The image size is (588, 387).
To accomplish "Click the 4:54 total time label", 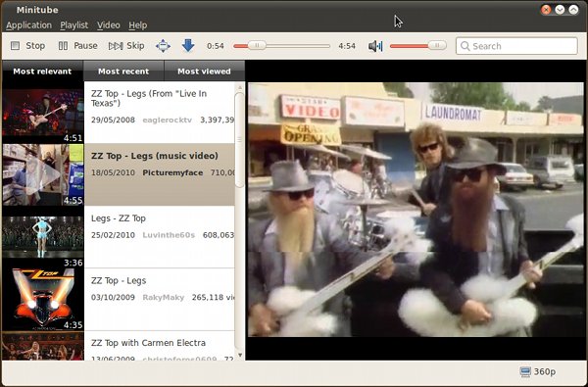I will coord(347,46).
